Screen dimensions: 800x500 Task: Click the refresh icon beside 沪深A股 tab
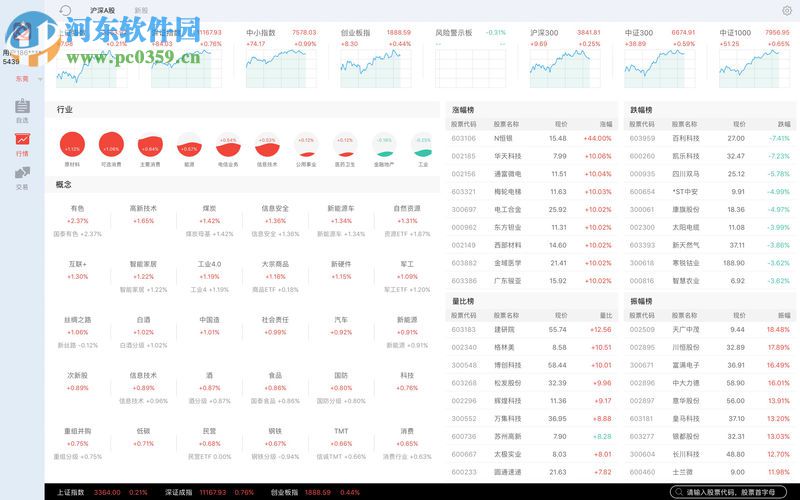[x=65, y=10]
